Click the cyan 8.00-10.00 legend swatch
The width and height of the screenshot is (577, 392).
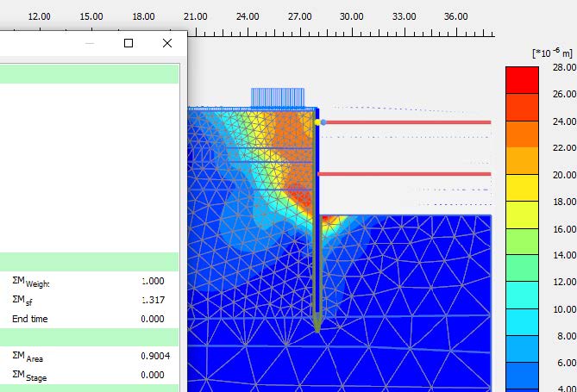tap(522, 321)
